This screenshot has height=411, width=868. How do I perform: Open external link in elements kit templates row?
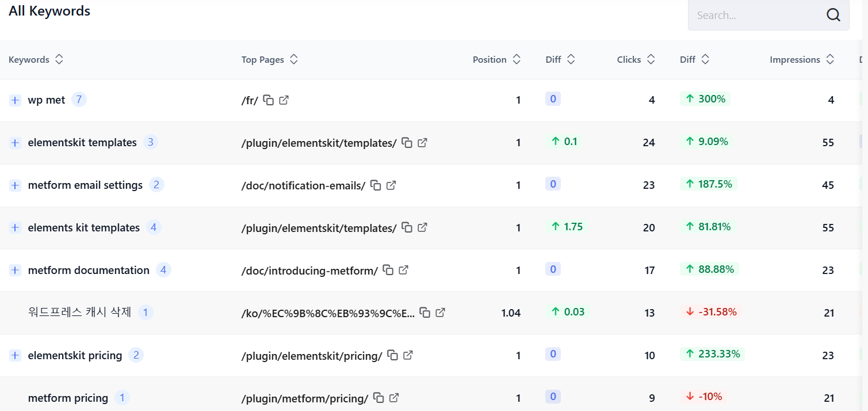(422, 228)
